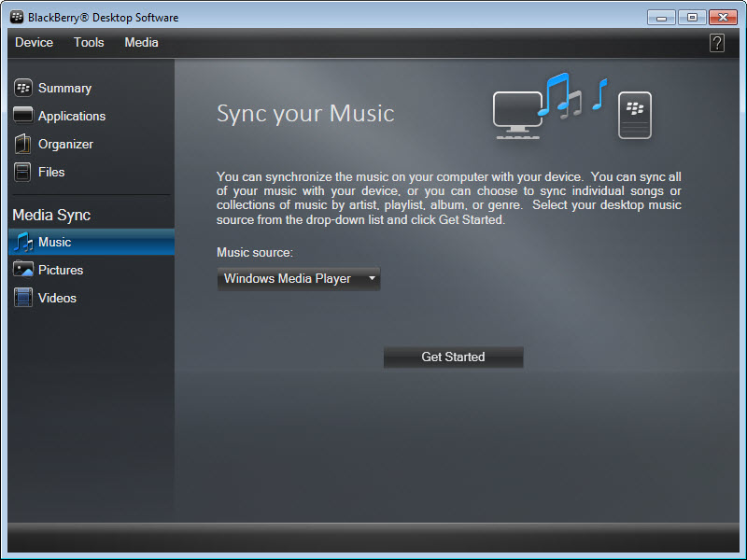The height and width of the screenshot is (560, 747).
Task: Click the Sync your Music heading
Action: tap(305, 113)
